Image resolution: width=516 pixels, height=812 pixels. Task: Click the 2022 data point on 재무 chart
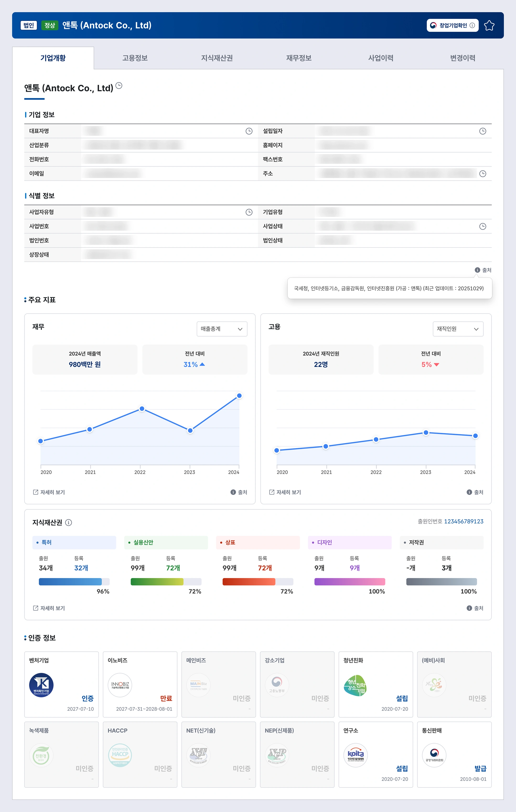(142, 409)
